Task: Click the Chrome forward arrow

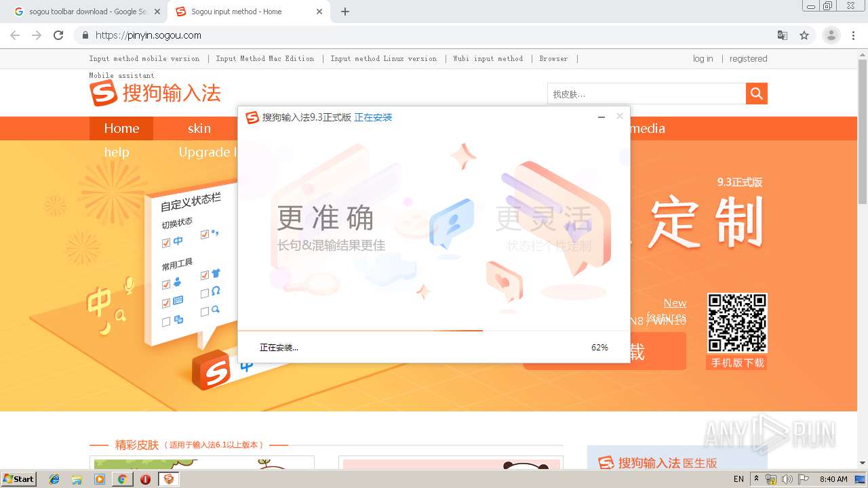Action: (37, 35)
